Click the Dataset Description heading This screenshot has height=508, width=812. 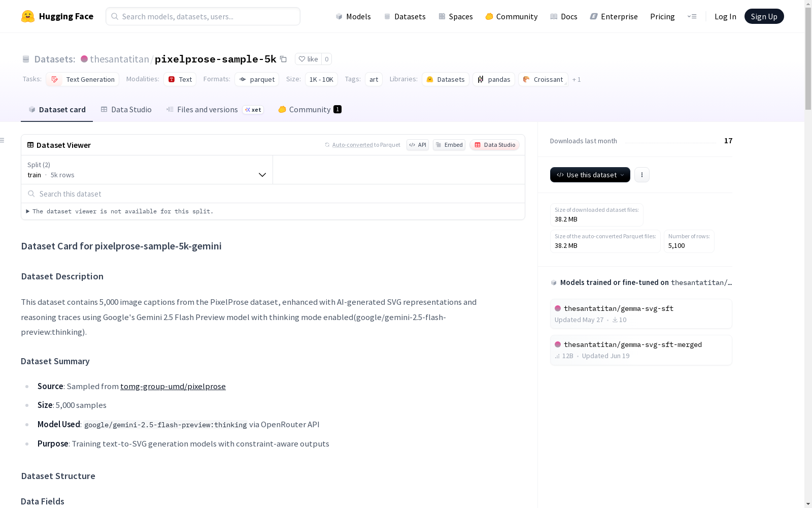pyautogui.click(x=62, y=276)
